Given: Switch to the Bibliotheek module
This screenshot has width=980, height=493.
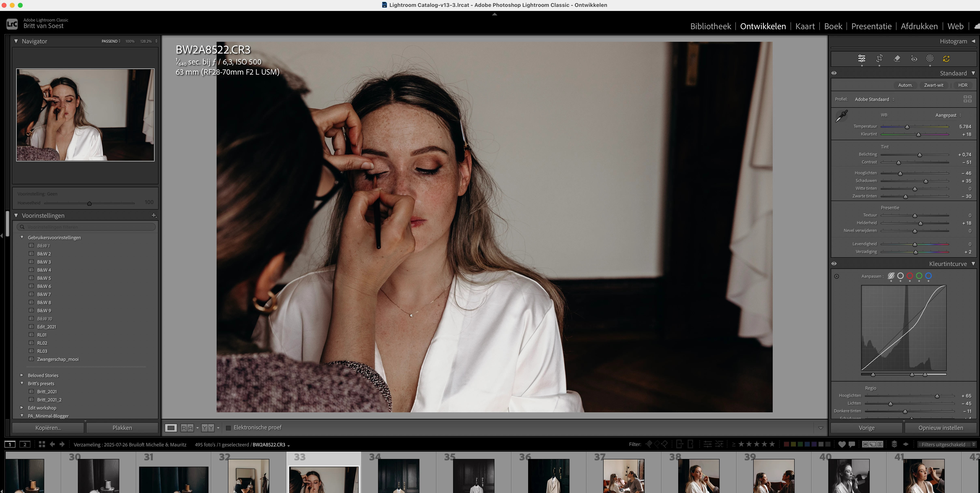Looking at the screenshot, I should click(x=710, y=26).
